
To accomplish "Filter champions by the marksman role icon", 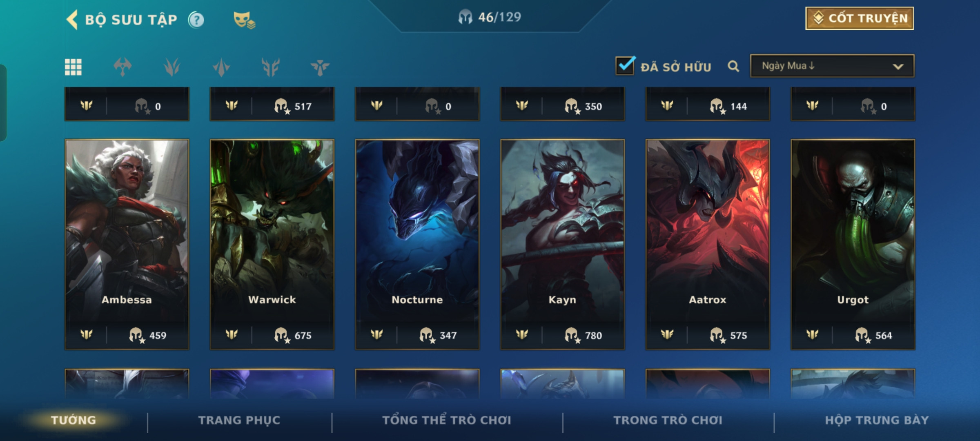I will click(x=271, y=67).
